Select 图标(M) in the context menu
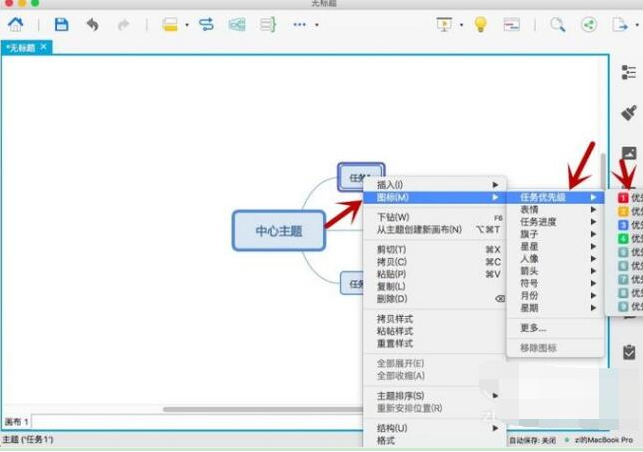The image size is (643, 452). 435,198
